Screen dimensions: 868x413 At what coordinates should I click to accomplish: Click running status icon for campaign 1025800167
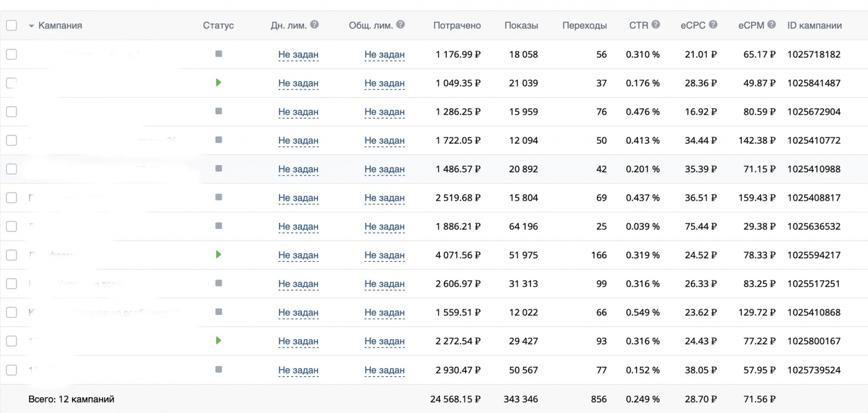point(219,340)
